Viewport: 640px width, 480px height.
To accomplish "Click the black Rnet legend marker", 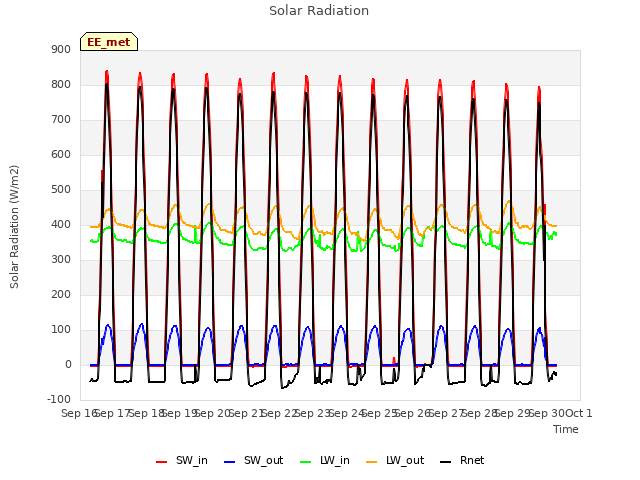I will point(446,462).
